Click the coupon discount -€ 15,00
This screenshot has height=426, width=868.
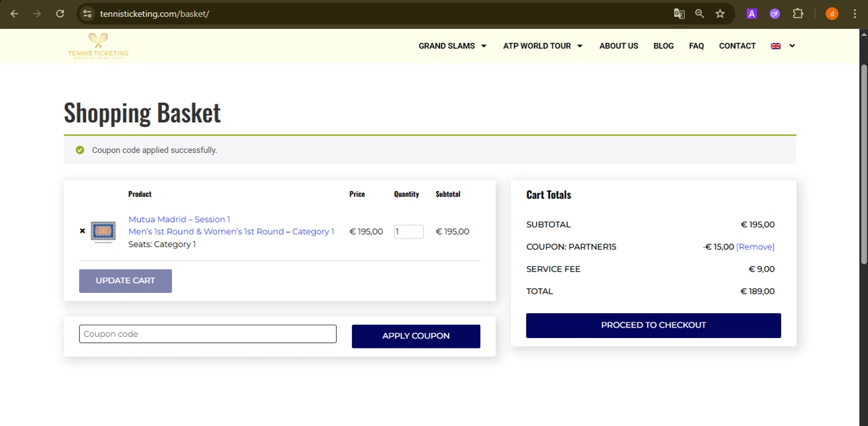click(719, 247)
